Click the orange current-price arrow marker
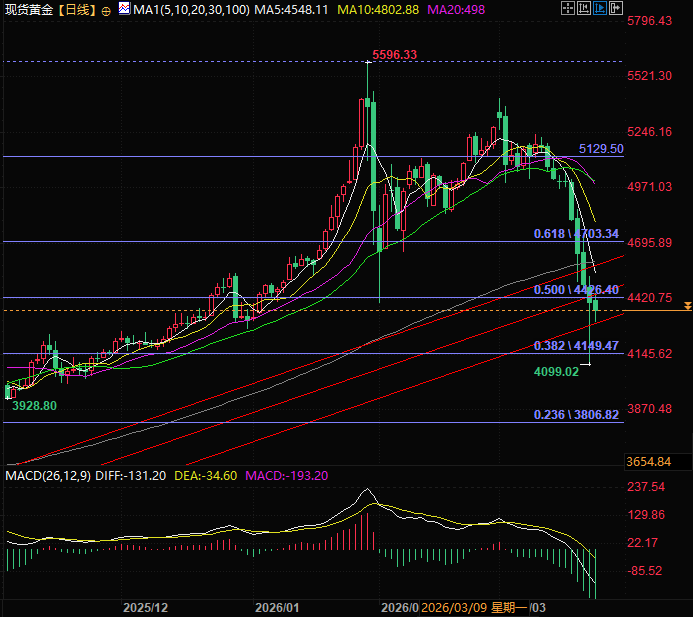This screenshot has width=693, height=617. point(688,306)
